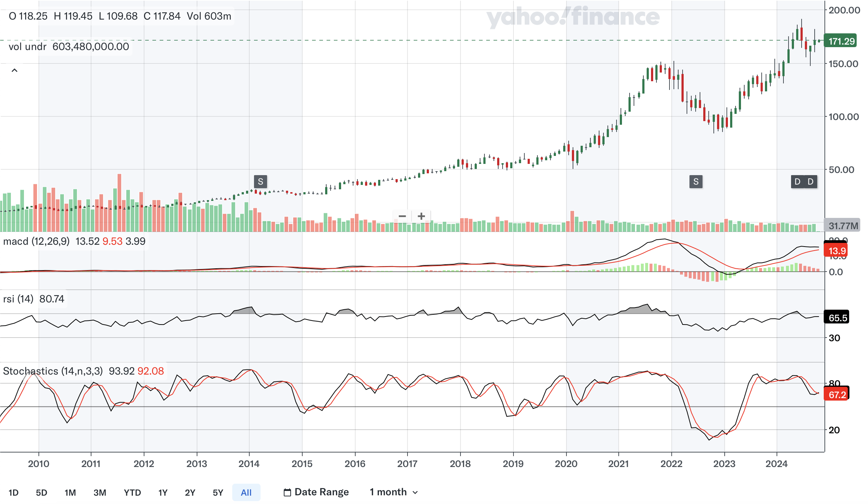The width and height of the screenshot is (868, 504).
Task: Click the macd (12,26,9) indicator label
Action: (36, 241)
